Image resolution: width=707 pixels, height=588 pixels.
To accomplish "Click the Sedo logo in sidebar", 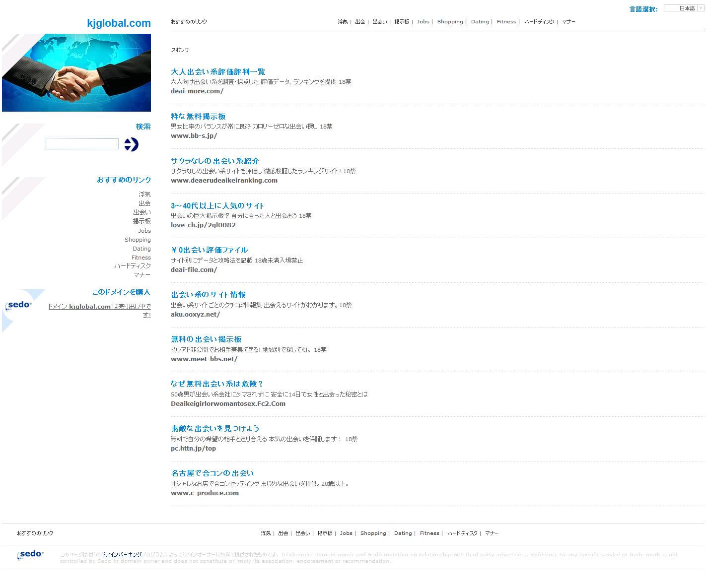I will click(19, 305).
